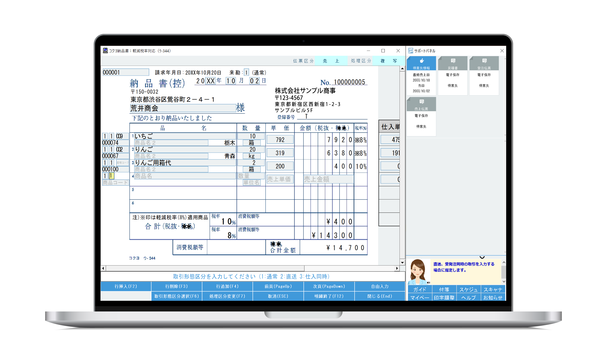Screen dimensions: 607x364
Task: Click the slip number field 000001
Action: [126, 72]
